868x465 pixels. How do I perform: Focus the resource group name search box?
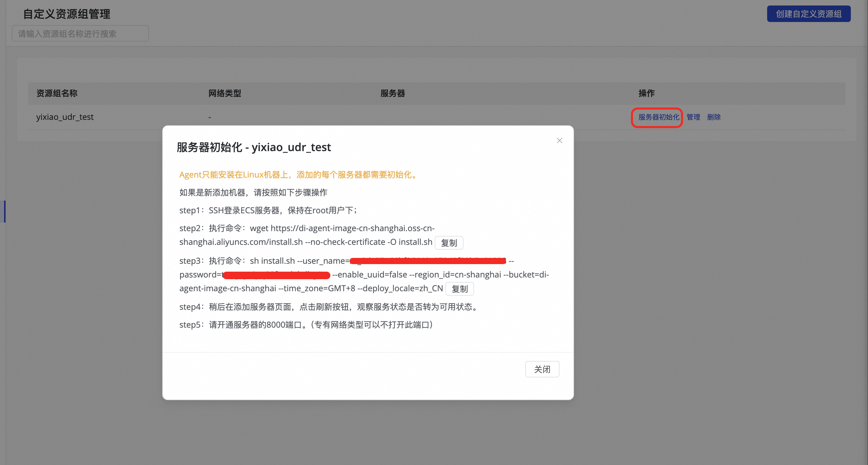tap(80, 34)
